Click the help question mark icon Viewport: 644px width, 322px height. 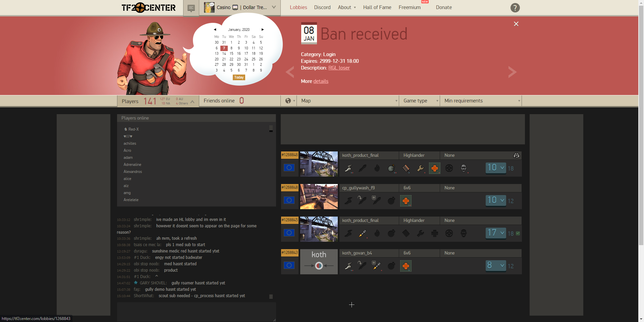click(515, 8)
